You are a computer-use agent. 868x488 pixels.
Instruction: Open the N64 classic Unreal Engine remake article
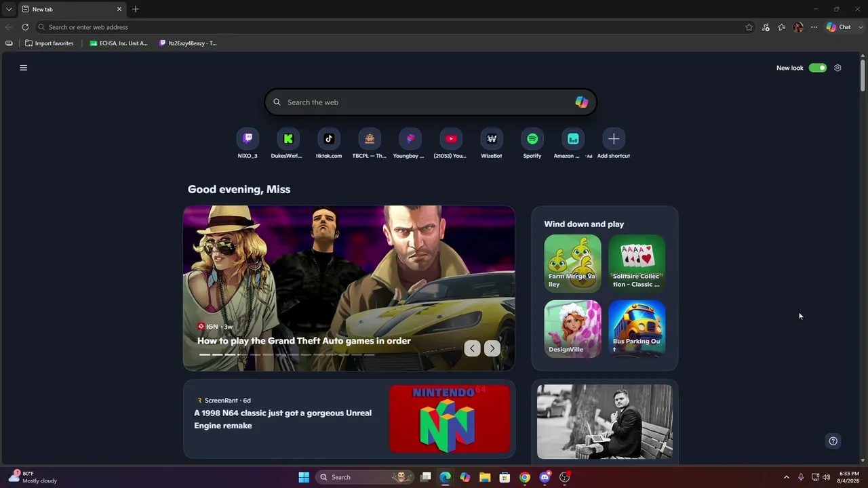(x=283, y=419)
